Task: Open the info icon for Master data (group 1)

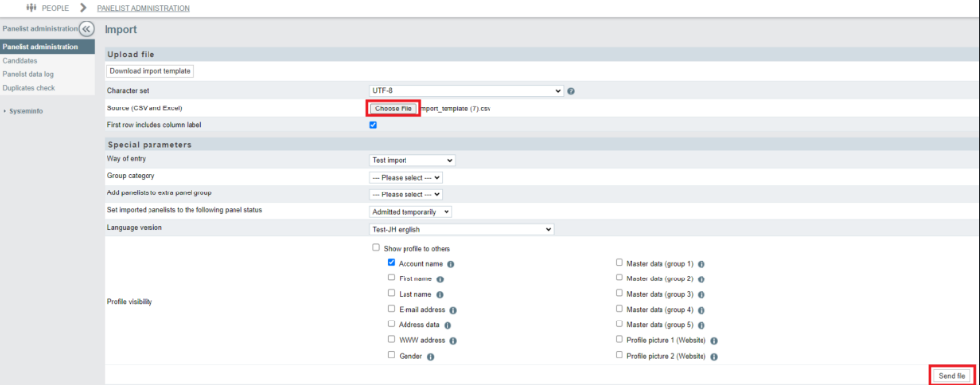Action: click(702, 264)
